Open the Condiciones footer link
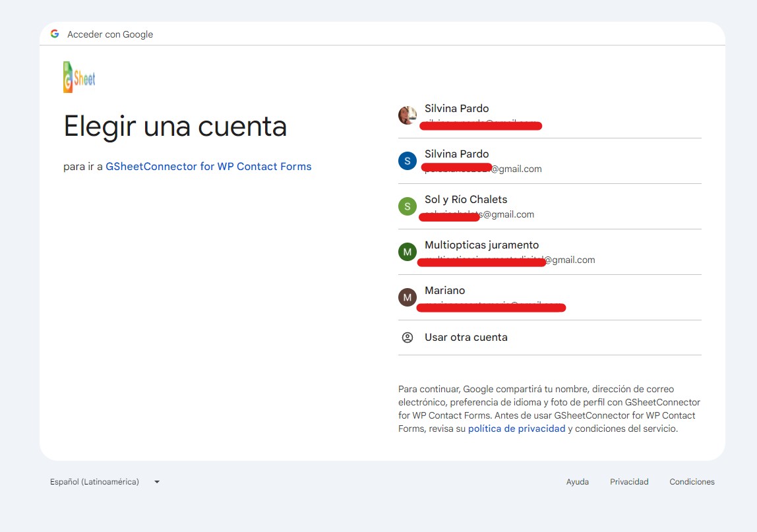Screen dimensions: 757x532 (x=692, y=482)
